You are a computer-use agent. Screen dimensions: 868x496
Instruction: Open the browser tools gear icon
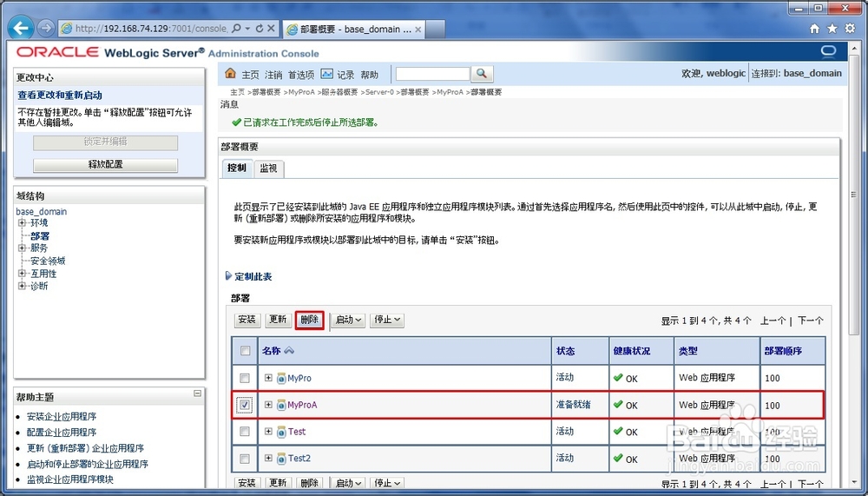coord(850,29)
